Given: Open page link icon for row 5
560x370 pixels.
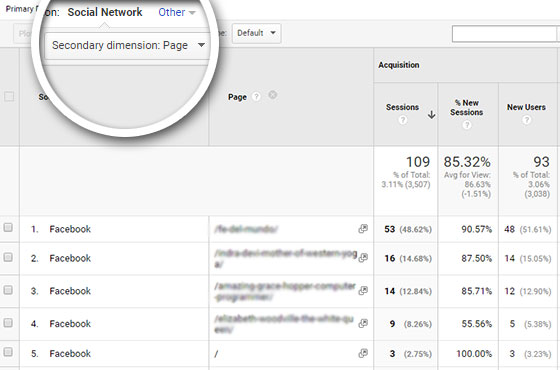Looking at the screenshot, I should (x=363, y=353).
